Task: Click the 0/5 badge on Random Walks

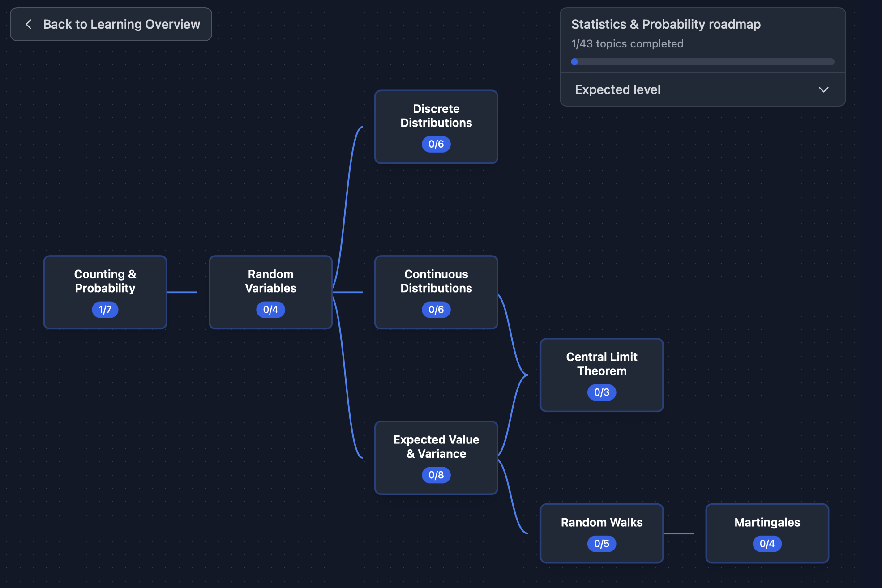Action: [x=601, y=544]
